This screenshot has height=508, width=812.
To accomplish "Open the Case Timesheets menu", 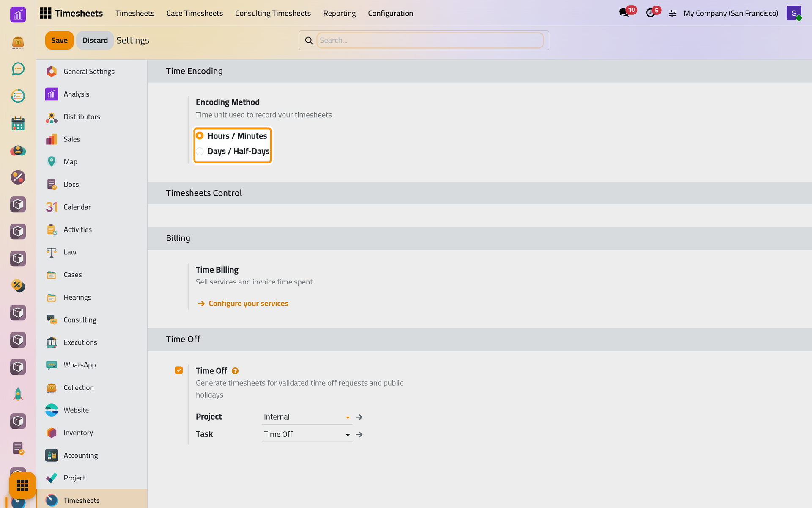I will tap(195, 13).
